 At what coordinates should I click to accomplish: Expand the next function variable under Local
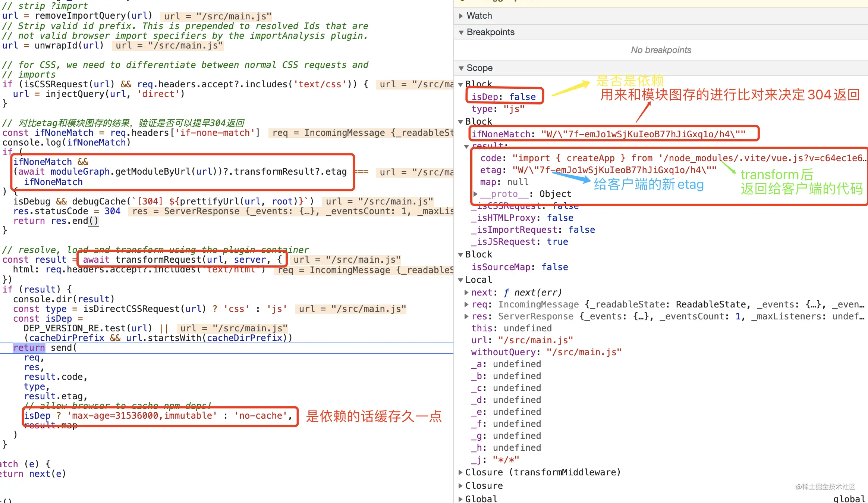(x=467, y=293)
